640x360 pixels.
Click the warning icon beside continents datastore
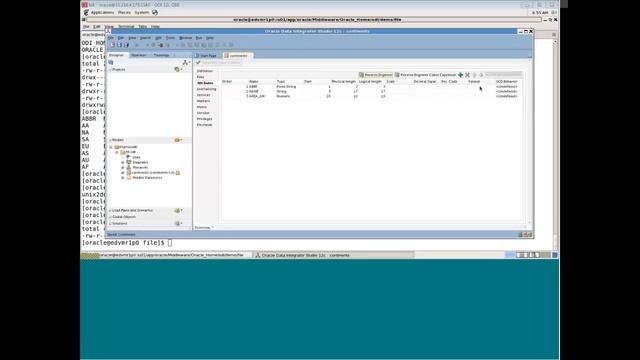coord(178,173)
